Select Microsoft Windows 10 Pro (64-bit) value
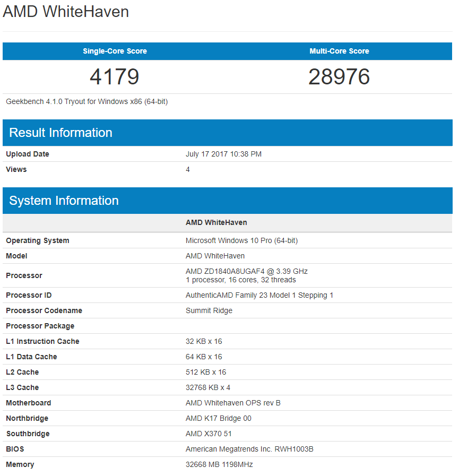This screenshot has height=476, width=459. pos(241,240)
